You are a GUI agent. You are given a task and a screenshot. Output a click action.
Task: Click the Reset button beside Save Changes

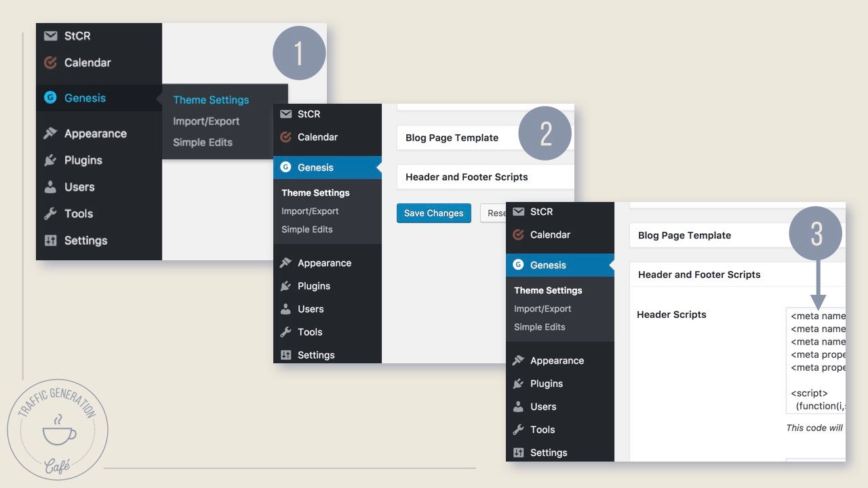click(495, 213)
